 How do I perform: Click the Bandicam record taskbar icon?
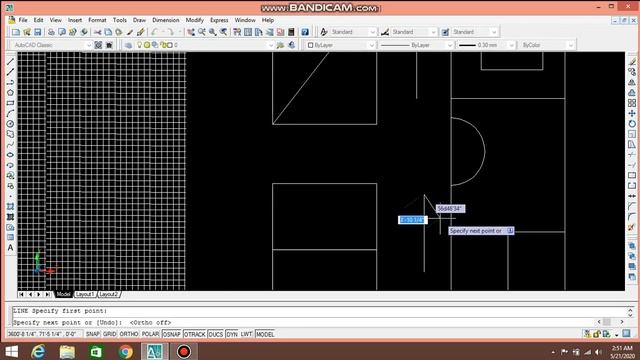coord(184,351)
